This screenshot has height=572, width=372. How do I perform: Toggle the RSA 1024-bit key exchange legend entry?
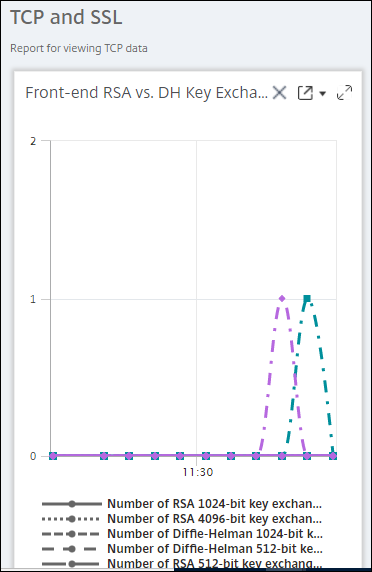tap(182, 504)
